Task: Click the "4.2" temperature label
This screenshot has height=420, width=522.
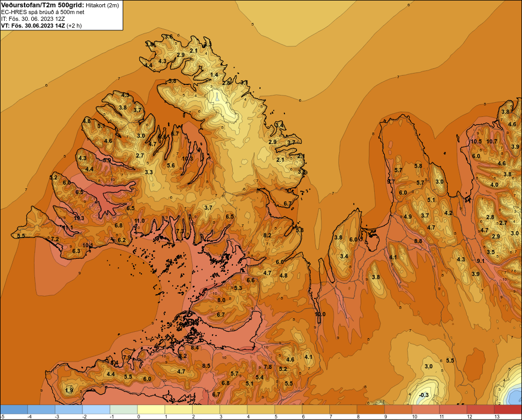Action: 448,213
